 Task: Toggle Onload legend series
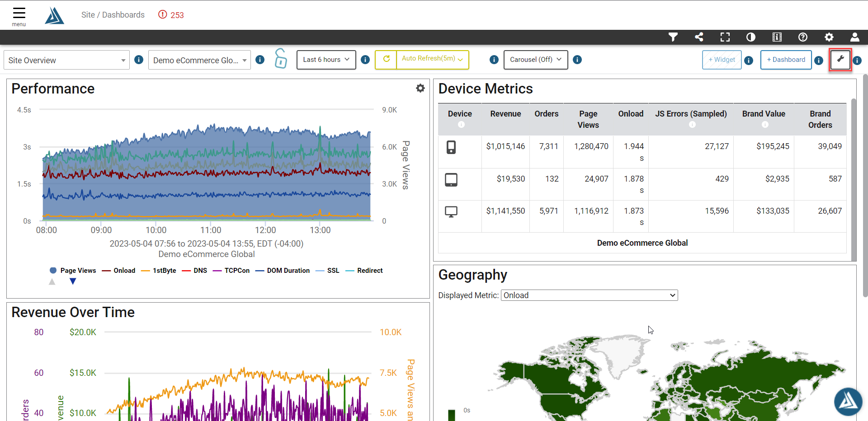[119, 271]
